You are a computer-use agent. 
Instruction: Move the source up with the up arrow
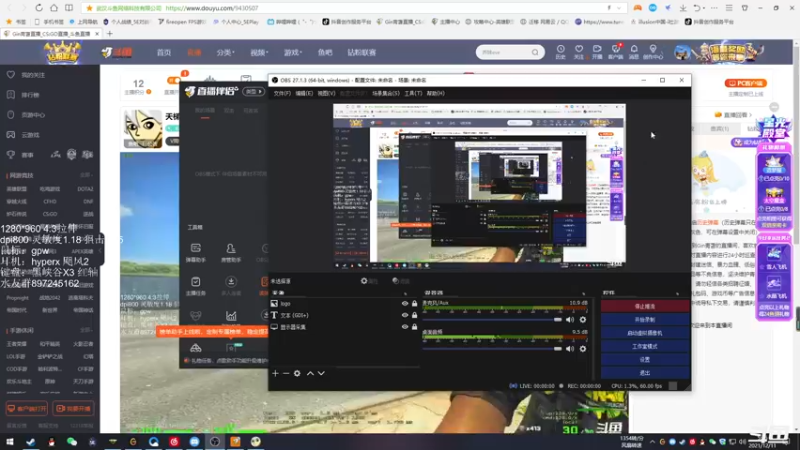click(x=310, y=373)
